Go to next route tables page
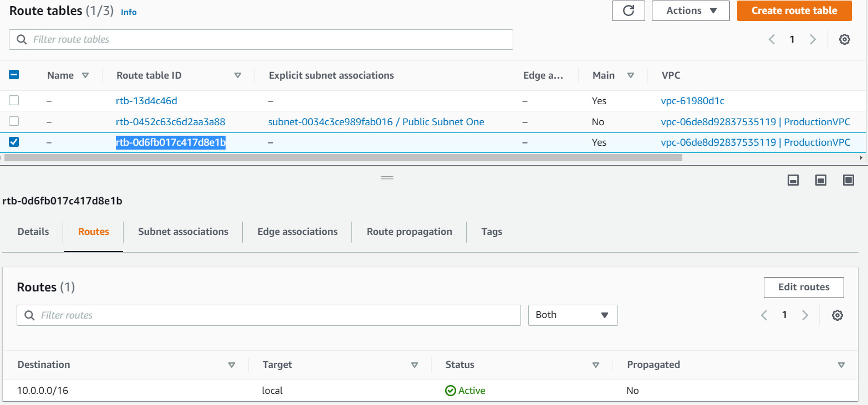 click(813, 39)
